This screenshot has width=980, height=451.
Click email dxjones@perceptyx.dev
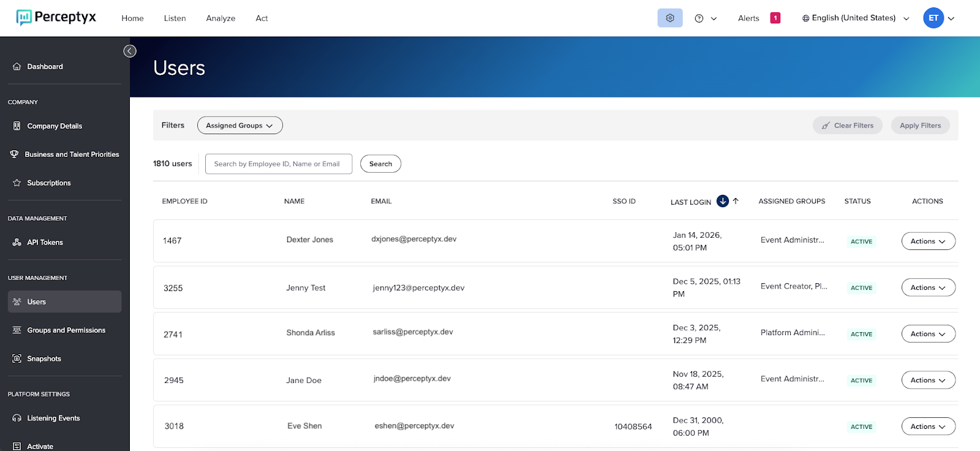point(414,239)
